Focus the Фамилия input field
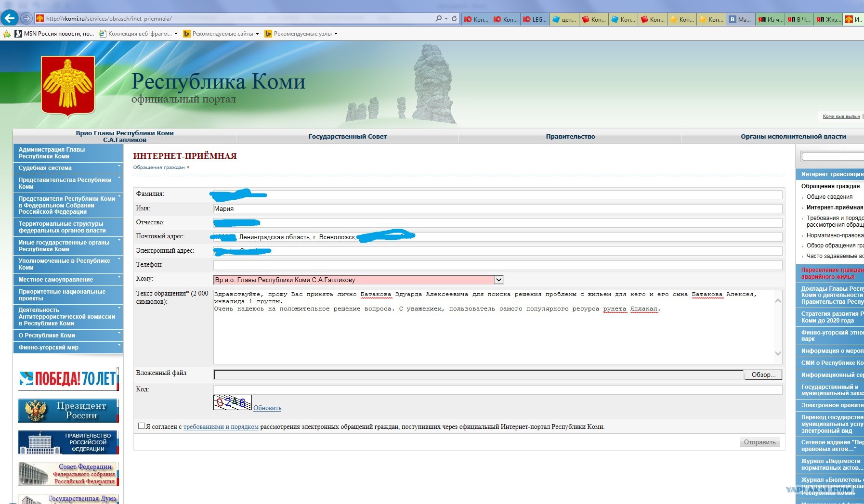Viewport: 864px width, 504px height. 497,195
